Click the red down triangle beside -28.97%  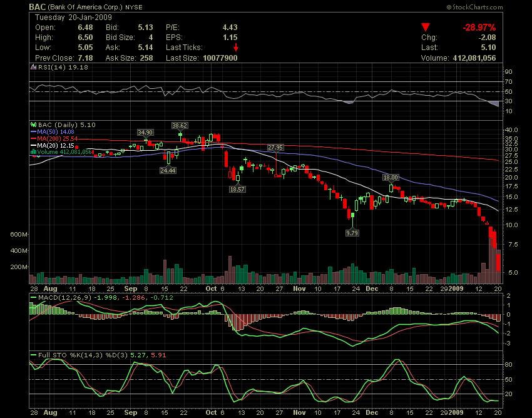426,28
